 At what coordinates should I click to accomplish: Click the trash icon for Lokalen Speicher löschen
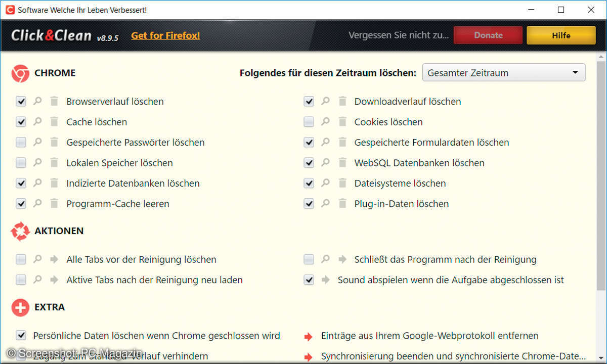pos(54,163)
